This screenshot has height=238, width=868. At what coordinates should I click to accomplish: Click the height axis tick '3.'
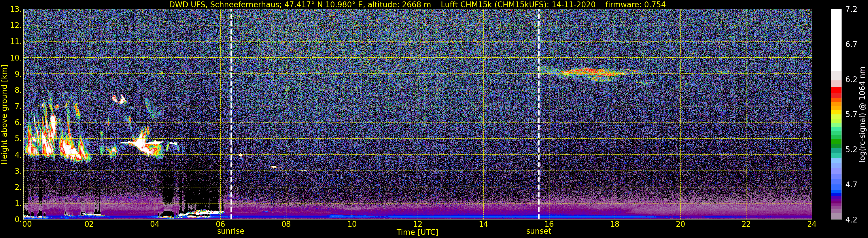click(x=18, y=171)
